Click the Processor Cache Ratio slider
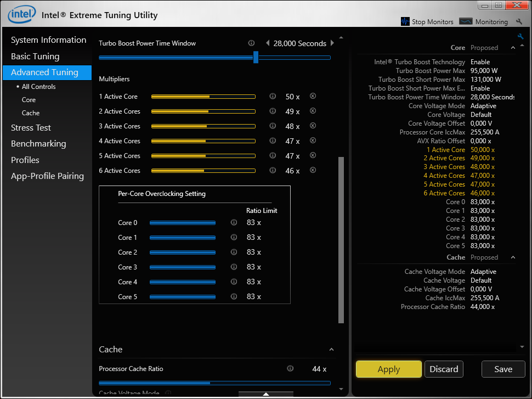This screenshot has width=532, height=399. pos(215,383)
